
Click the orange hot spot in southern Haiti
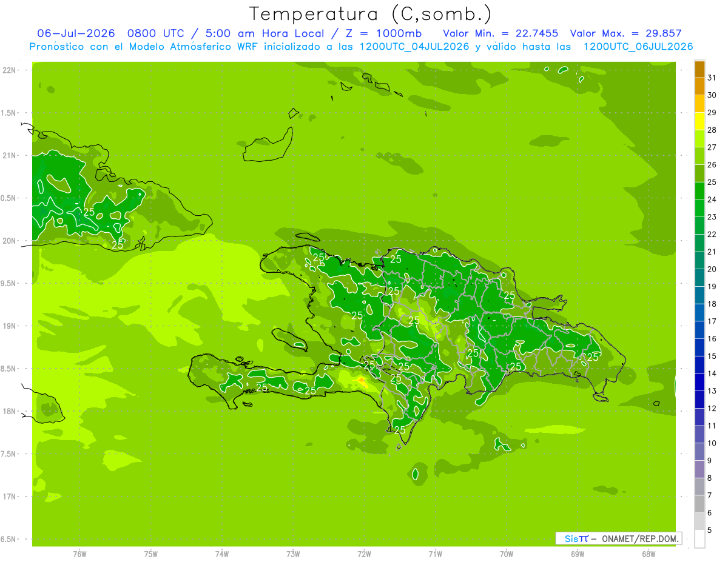click(362, 381)
